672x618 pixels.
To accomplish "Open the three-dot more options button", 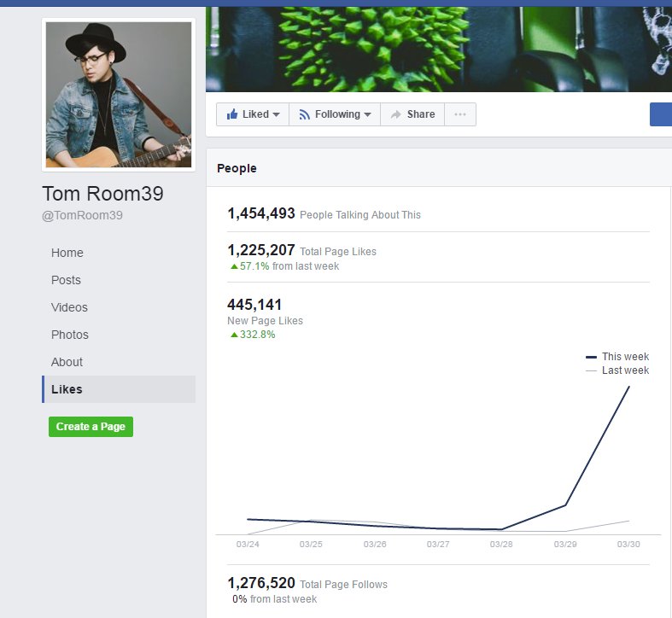I will pos(460,114).
